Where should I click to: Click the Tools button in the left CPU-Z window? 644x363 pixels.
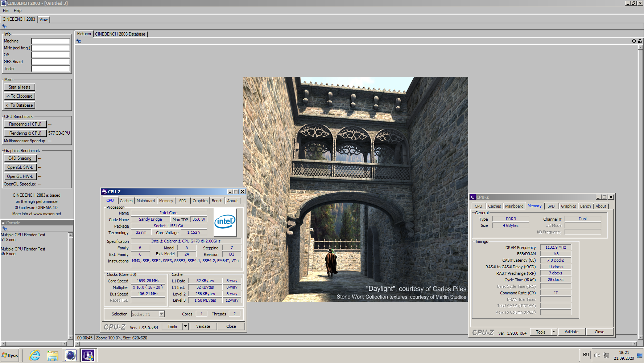point(172,326)
